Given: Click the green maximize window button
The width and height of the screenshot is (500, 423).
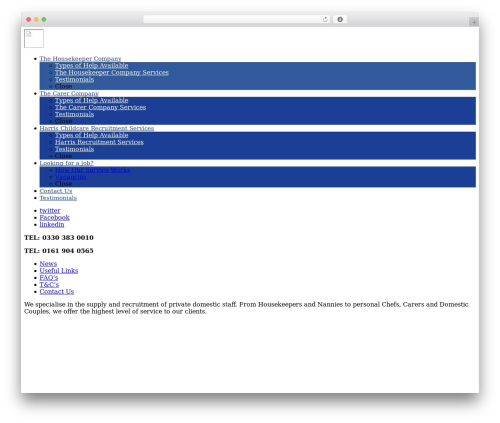Looking at the screenshot, I should [44, 19].
